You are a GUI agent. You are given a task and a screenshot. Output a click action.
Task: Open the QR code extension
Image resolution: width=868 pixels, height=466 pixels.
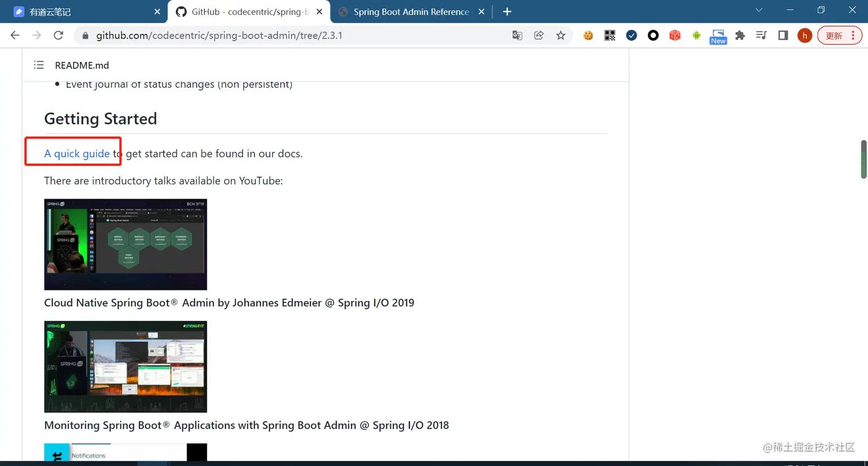[x=610, y=35]
